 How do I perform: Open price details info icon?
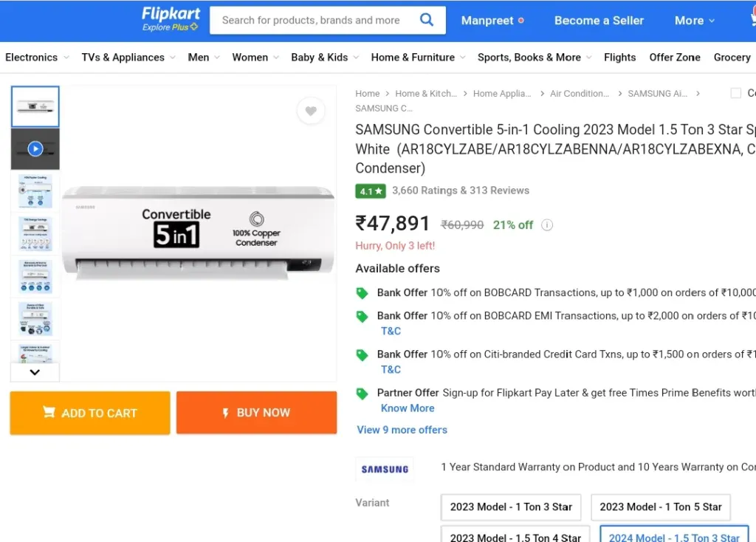click(x=547, y=224)
